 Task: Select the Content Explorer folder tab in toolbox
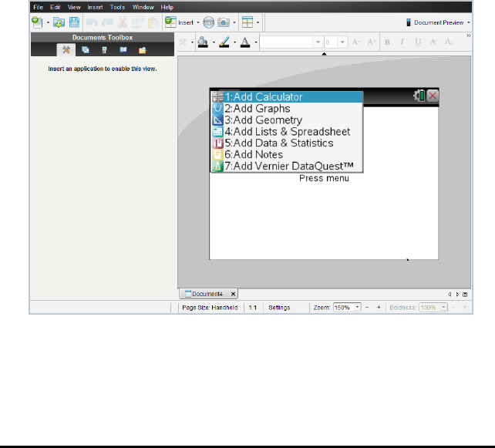point(143,50)
